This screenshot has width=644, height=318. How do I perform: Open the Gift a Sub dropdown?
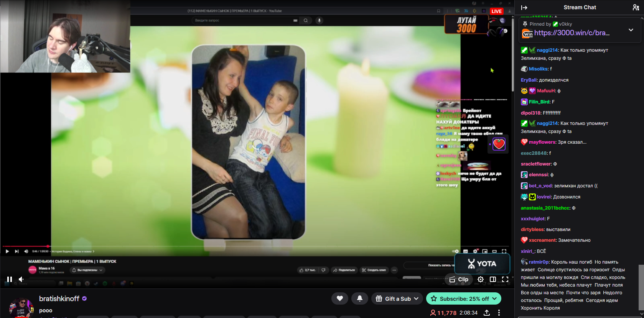pyautogui.click(x=397, y=298)
